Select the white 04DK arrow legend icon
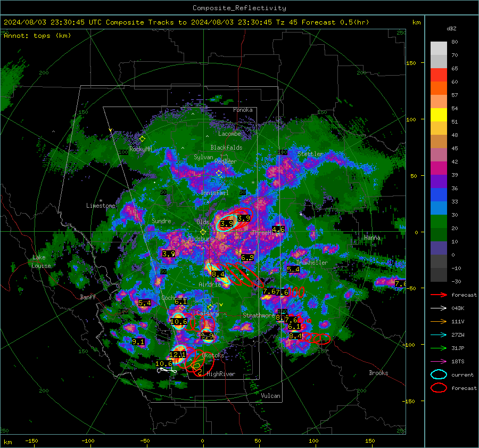 439,308
